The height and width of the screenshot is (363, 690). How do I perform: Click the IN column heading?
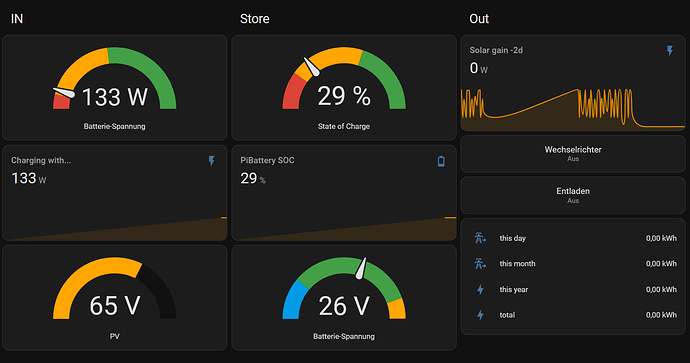click(x=17, y=19)
